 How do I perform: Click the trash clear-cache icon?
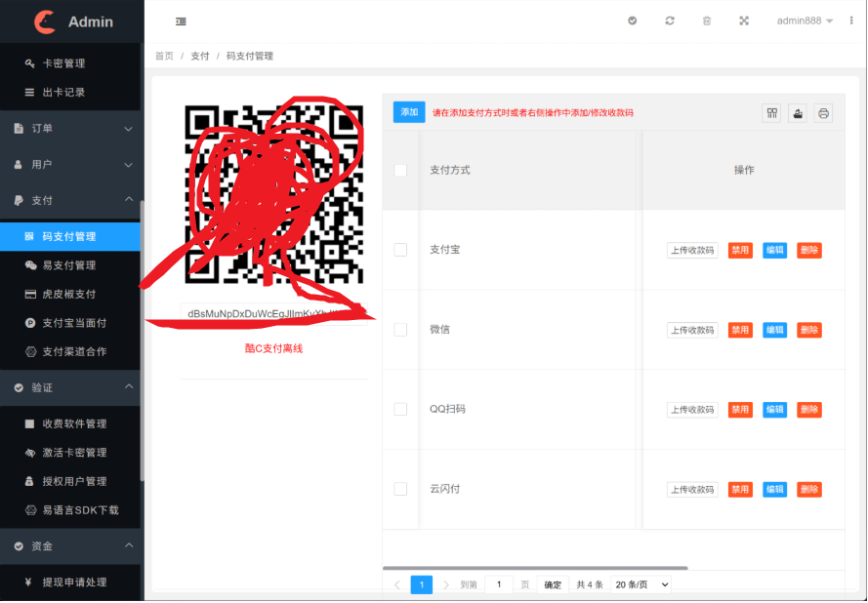pyautogui.click(x=707, y=20)
